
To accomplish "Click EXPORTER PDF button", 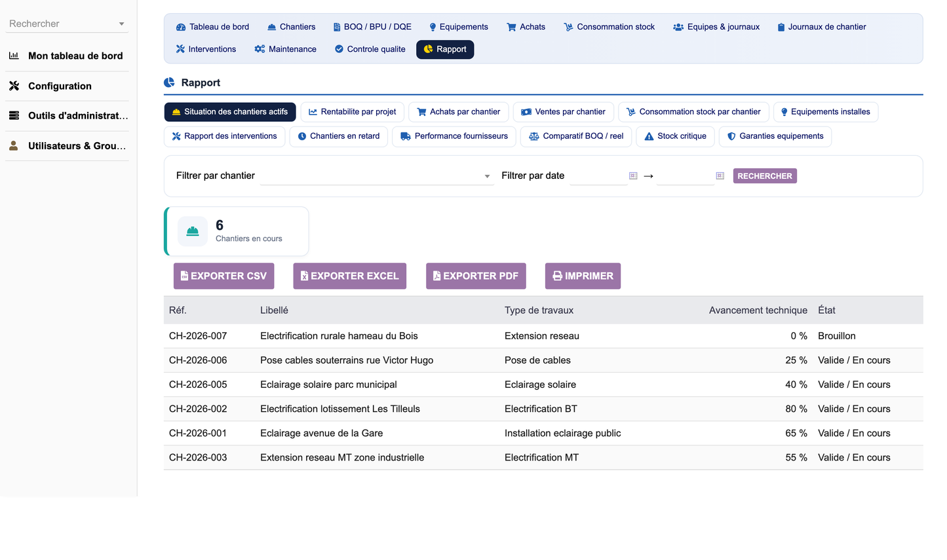I will (476, 276).
